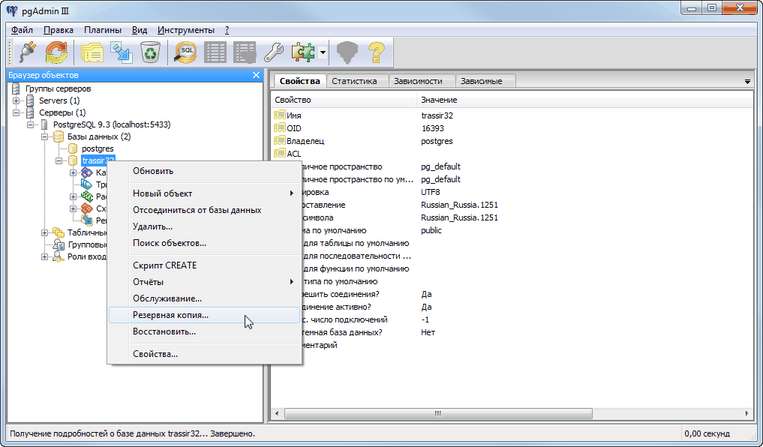This screenshot has width=763, height=447.
Task: Select the postgres database in tree
Action: point(97,148)
